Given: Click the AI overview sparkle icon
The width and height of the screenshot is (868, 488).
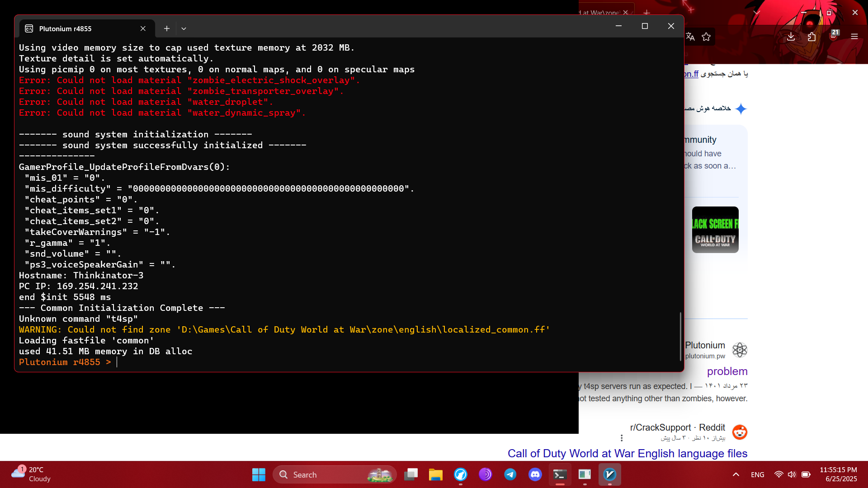Looking at the screenshot, I should 741,108.
